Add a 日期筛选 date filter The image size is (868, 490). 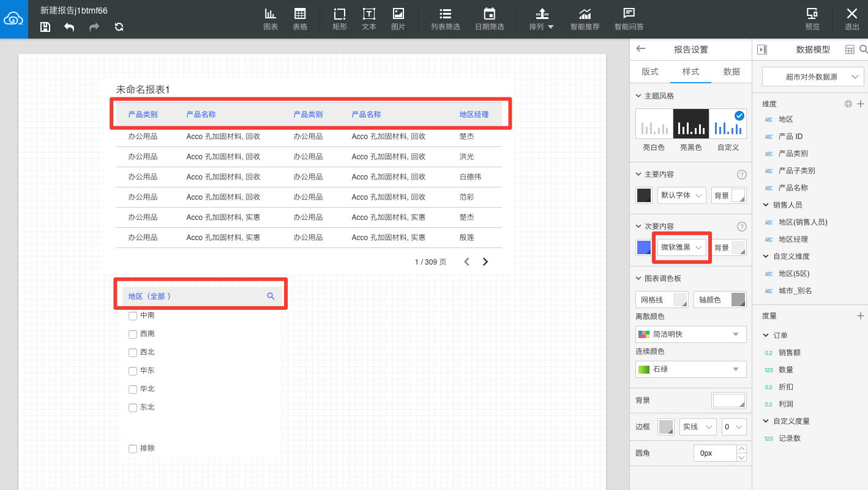point(489,19)
